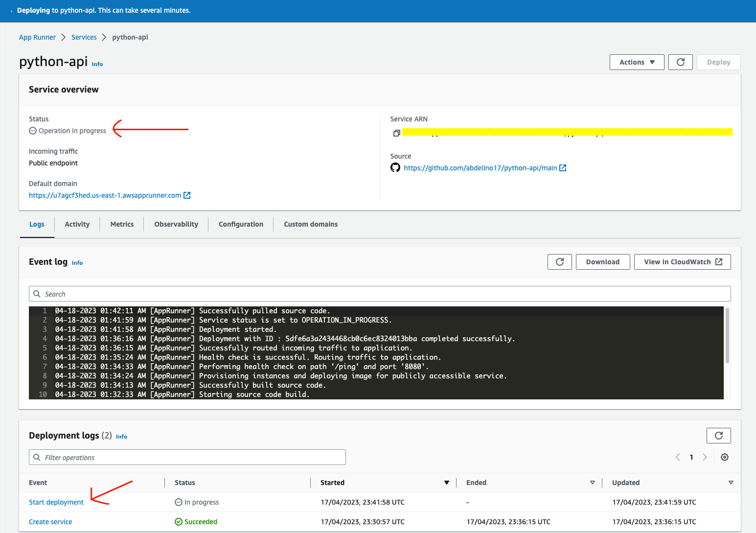Refresh the Deployment logs list
Screen dimensions: 756x533
[x=718, y=436]
